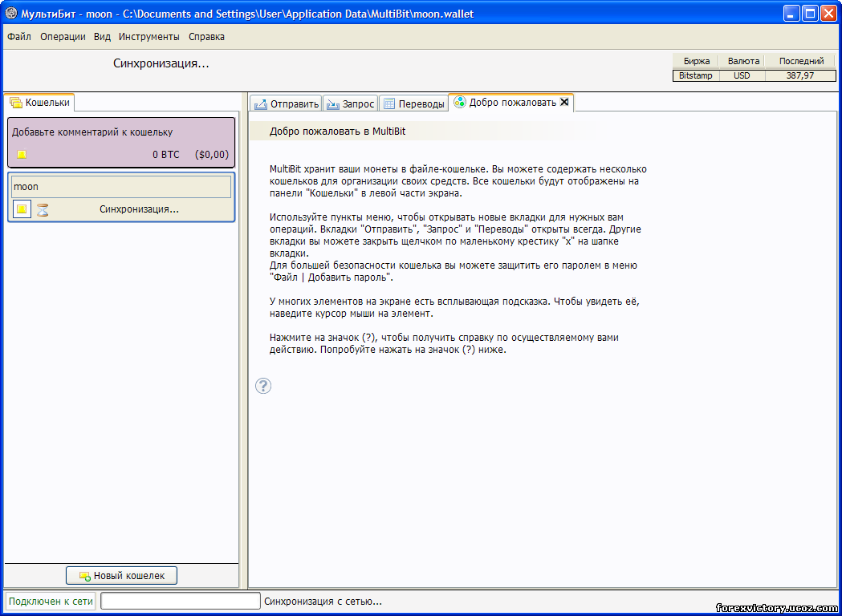Open the Файл menu

click(x=19, y=37)
